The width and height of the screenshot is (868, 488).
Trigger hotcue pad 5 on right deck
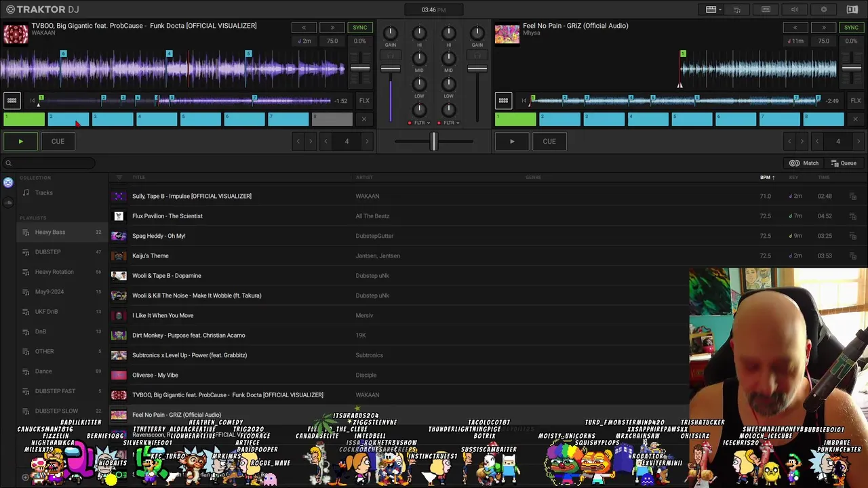pos(692,120)
